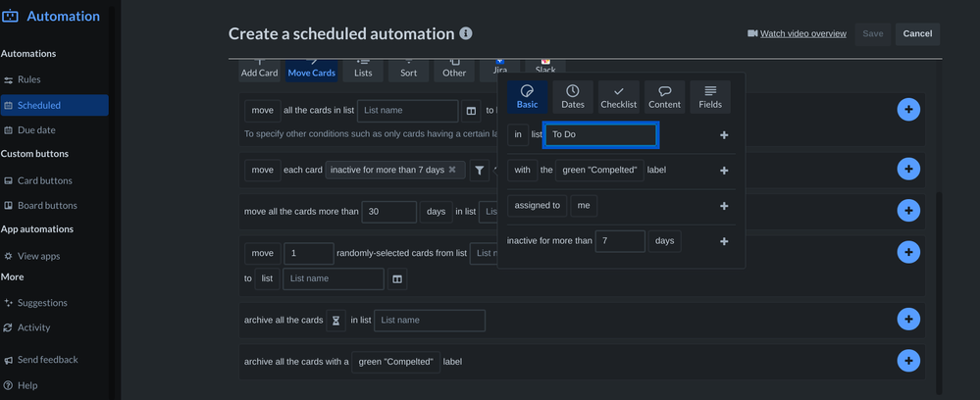Open Card buttons in the sidebar
Viewport: 980px width, 400px height.
54,180
